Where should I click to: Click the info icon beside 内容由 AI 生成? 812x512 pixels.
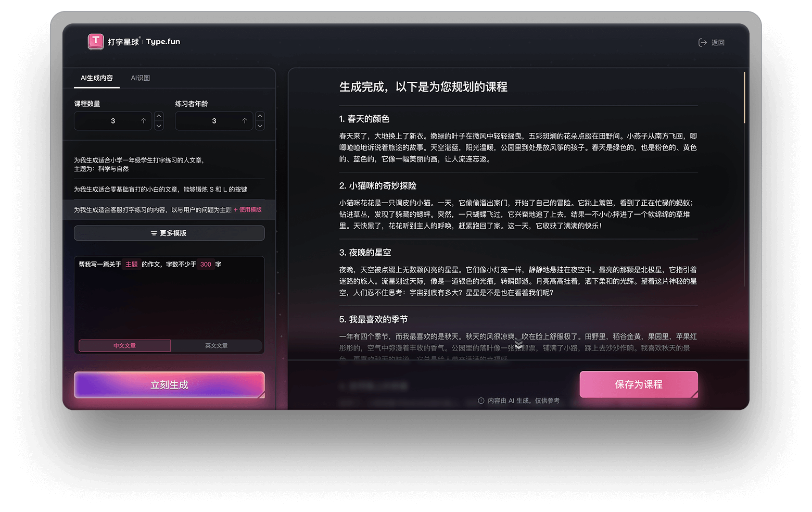[x=481, y=401]
